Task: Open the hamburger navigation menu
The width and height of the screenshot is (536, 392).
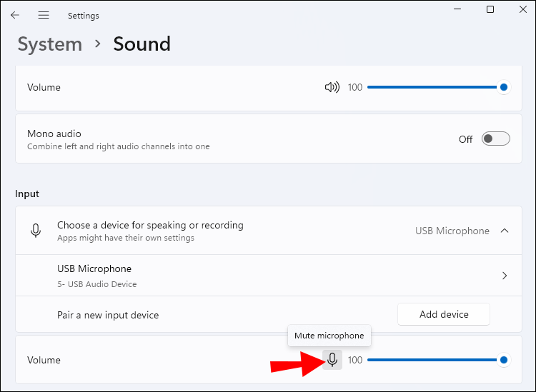Action: (44, 15)
